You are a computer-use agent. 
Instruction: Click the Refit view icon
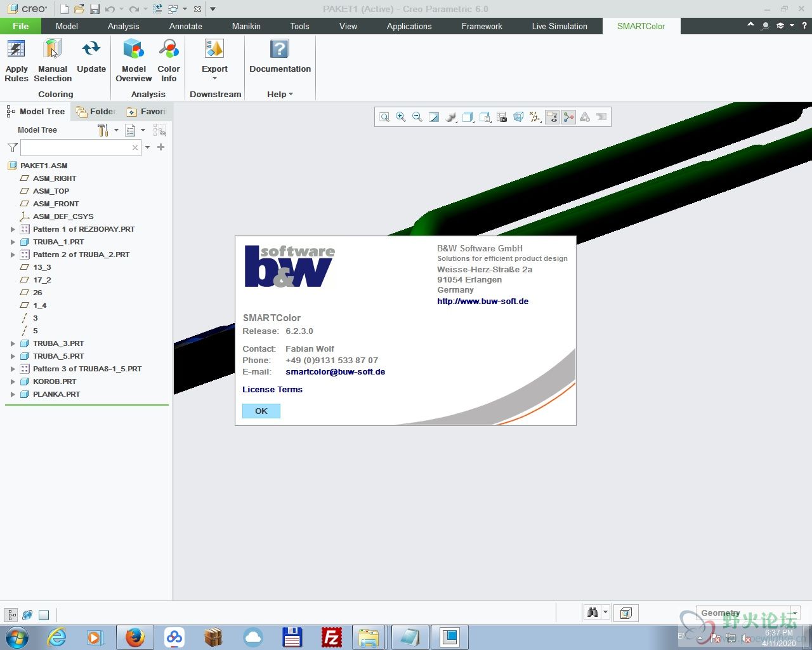click(x=384, y=117)
